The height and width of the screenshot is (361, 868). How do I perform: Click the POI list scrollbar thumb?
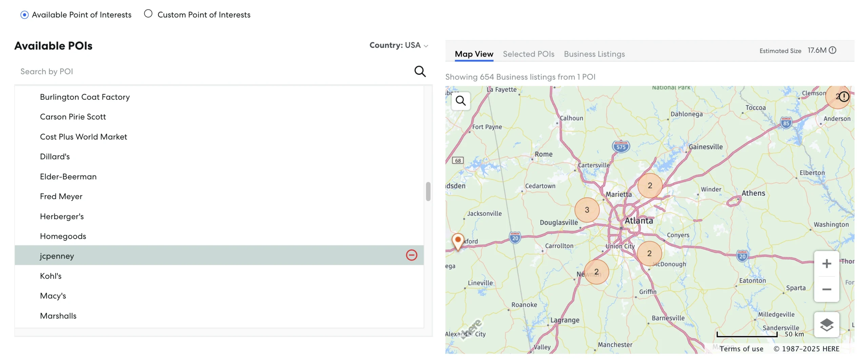click(x=428, y=192)
